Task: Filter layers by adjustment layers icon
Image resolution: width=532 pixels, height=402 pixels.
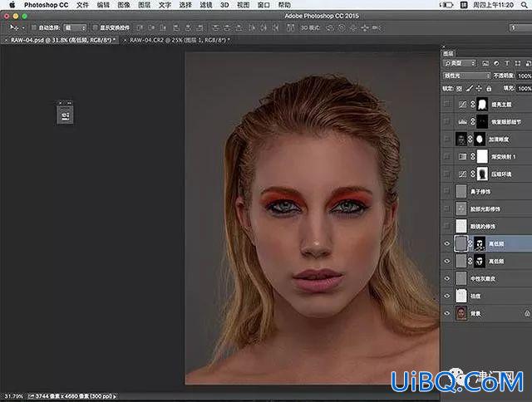Action: (496, 63)
